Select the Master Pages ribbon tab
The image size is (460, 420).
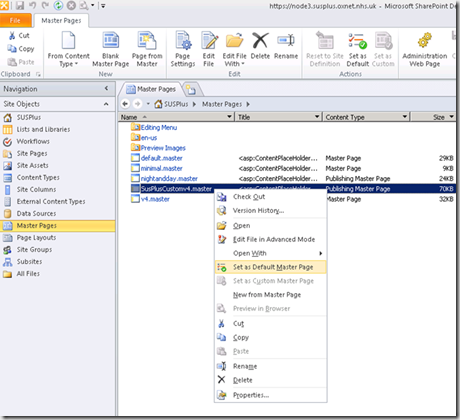[61, 20]
